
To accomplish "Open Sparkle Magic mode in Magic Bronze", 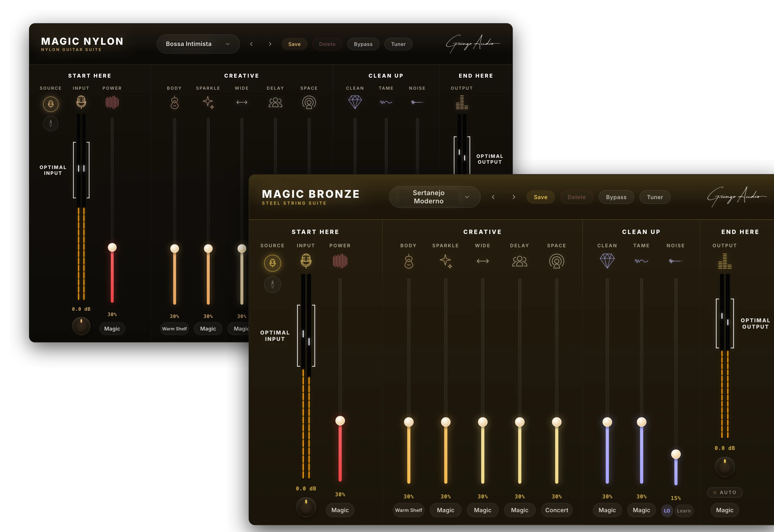I will tap(446, 510).
